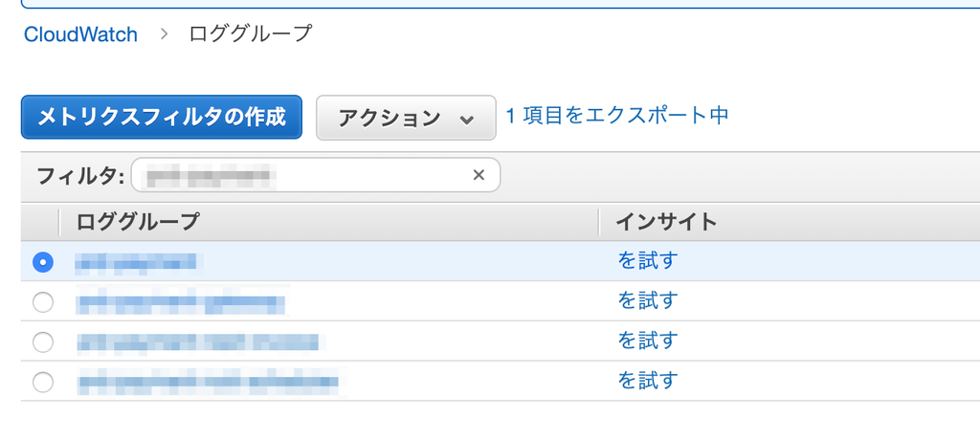Click を試す in the third row
Screen dimensions: 980x440
click(x=647, y=341)
